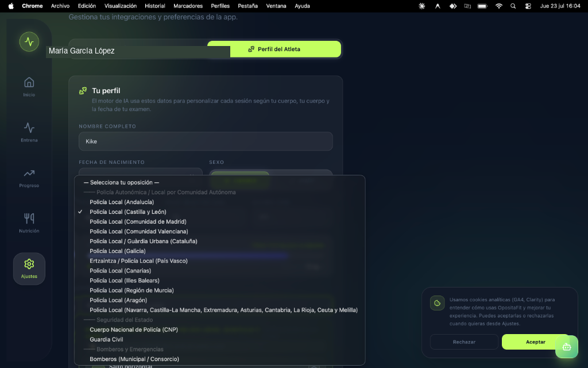Reject cookies with Rechazar button
This screenshot has height=368, width=588.
464,342
